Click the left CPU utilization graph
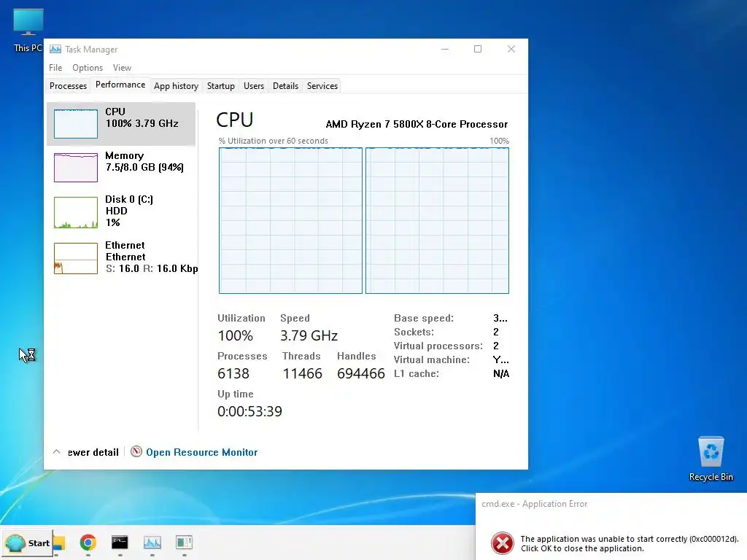Image resolution: width=747 pixels, height=560 pixels. pos(290,220)
